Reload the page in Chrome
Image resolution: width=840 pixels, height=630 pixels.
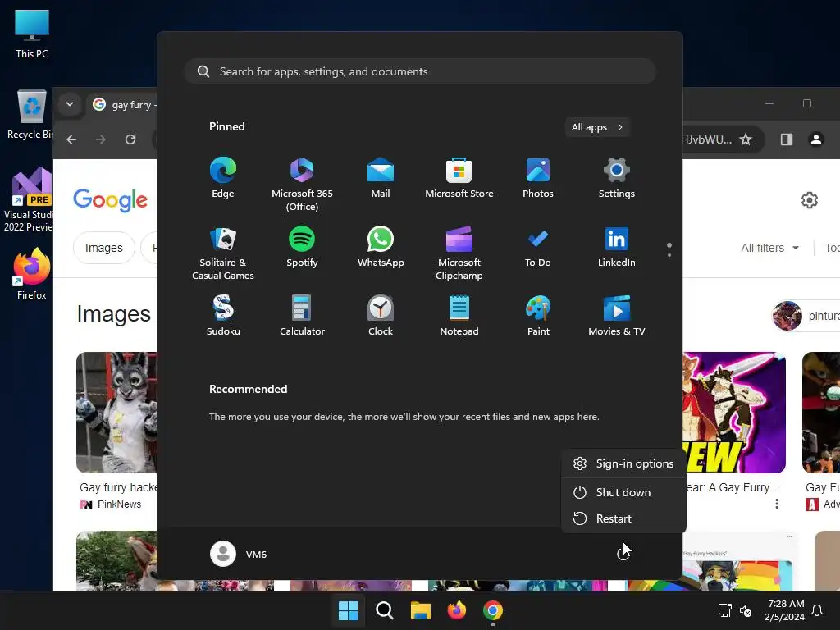[130, 139]
